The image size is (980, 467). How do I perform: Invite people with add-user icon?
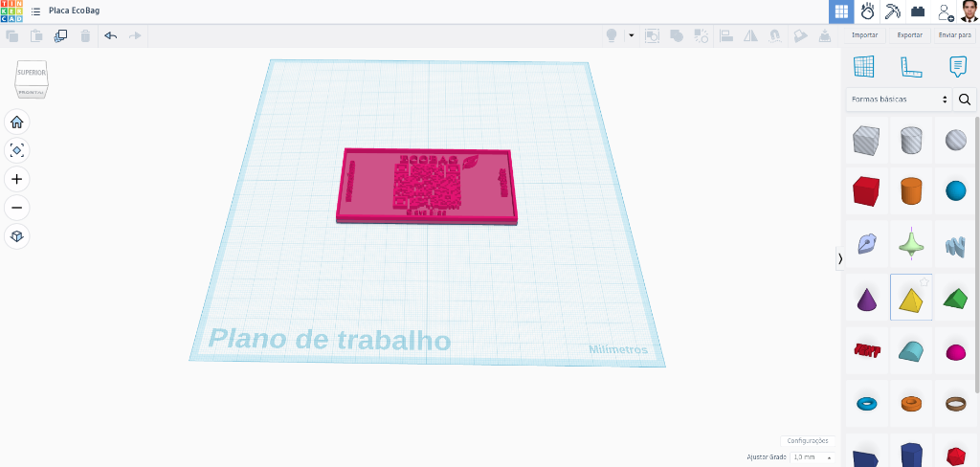click(x=945, y=11)
